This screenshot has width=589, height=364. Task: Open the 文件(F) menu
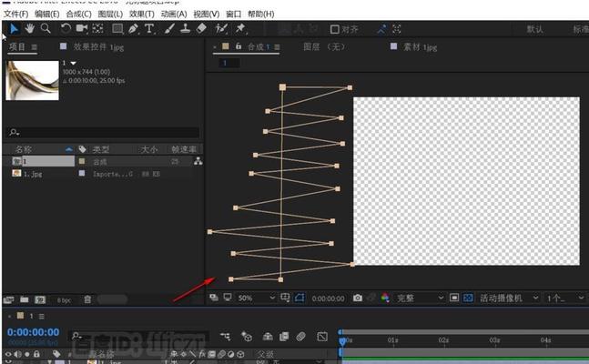pyautogui.click(x=16, y=15)
